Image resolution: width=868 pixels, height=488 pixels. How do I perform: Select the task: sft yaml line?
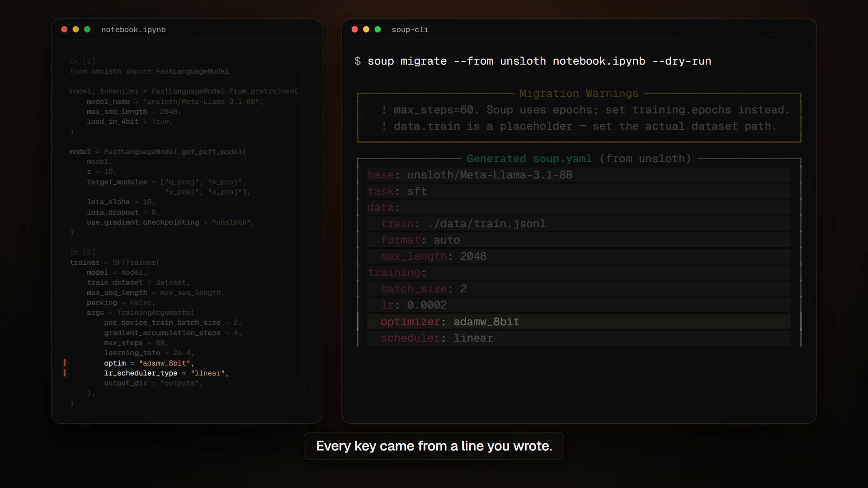[x=579, y=191]
